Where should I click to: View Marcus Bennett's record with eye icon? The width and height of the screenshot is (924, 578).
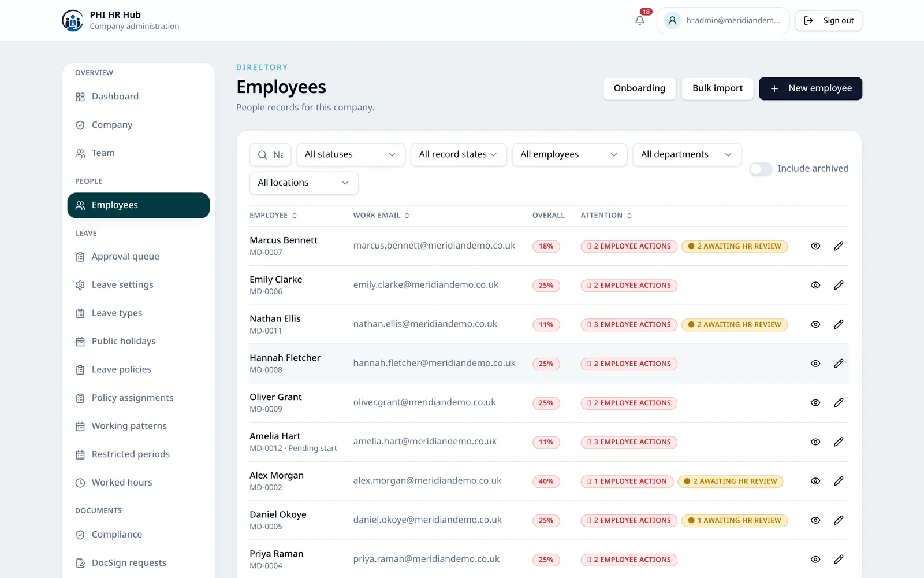815,246
